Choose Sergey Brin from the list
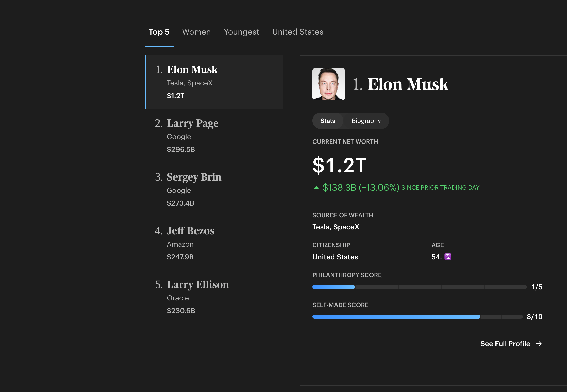The image size is (567, 392). (x=215, y=190)
